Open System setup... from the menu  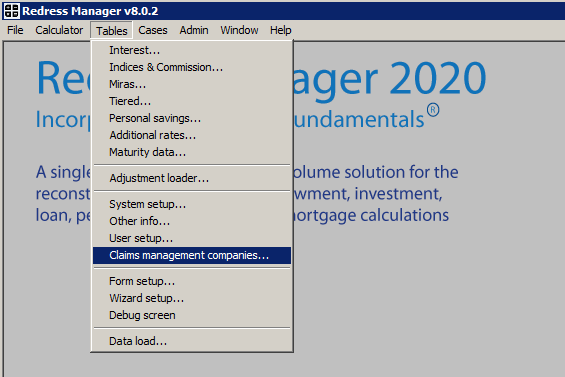[x=192, y=204]
